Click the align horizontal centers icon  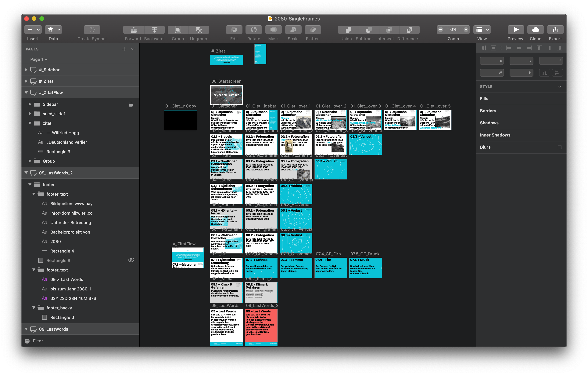click(x=519, y=48)
